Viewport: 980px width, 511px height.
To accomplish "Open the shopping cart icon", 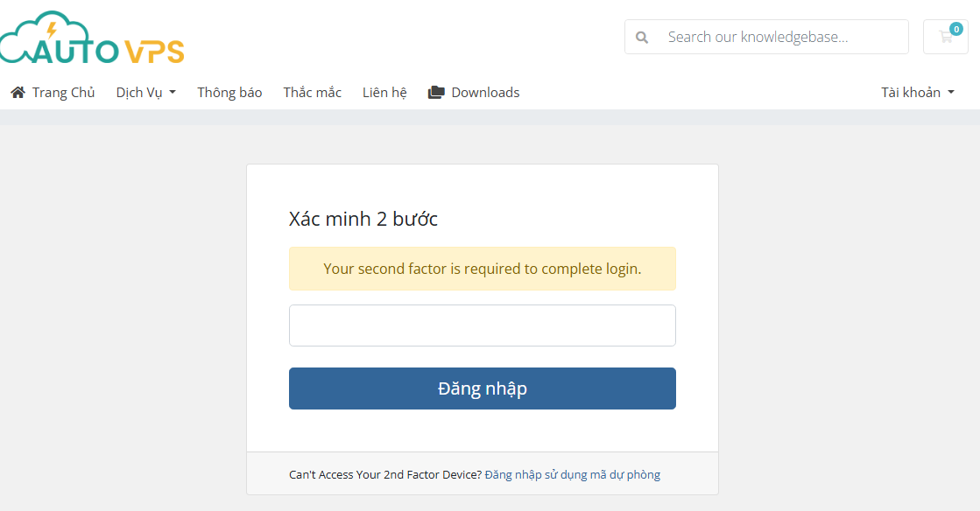I will [945, 37].
